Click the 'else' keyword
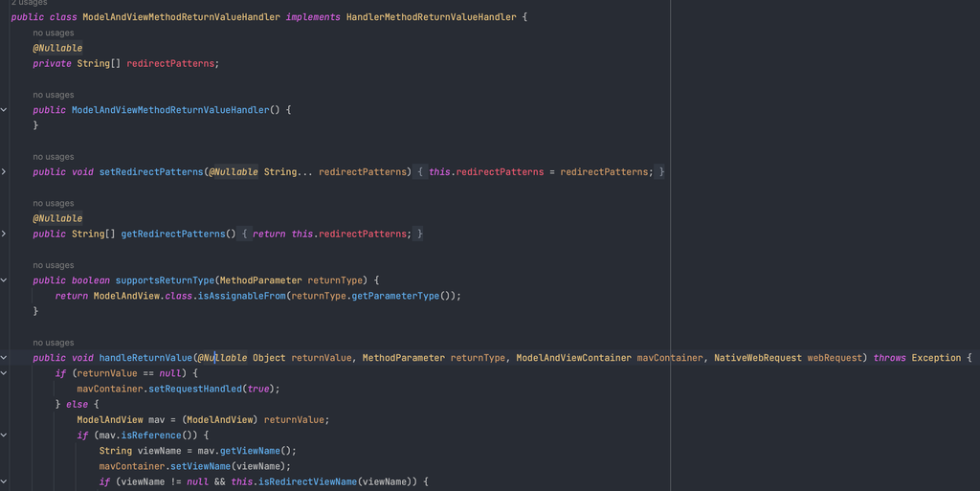 click(x=77, y=404)
